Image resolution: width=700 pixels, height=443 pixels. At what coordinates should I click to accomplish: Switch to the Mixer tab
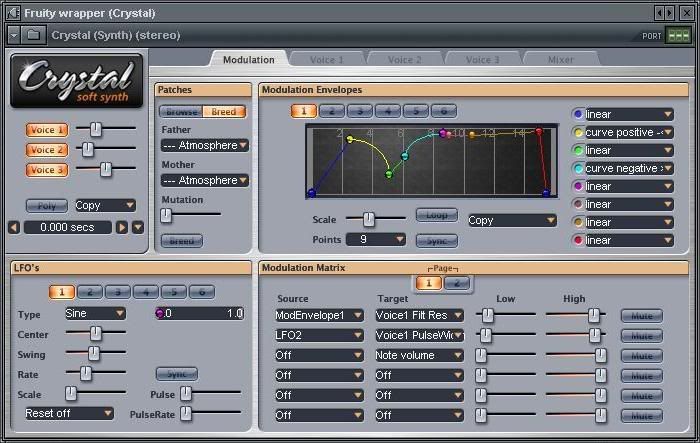[560, 59]
